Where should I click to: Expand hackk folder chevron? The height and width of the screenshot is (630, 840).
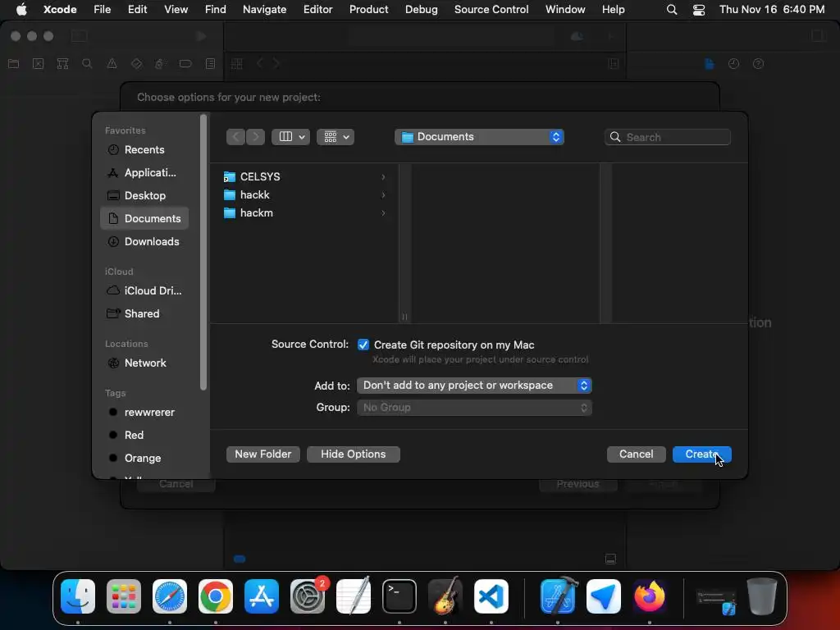383,195
